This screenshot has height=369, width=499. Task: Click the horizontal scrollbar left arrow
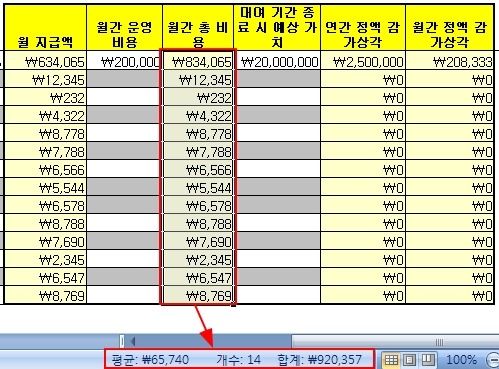[133, 341]
